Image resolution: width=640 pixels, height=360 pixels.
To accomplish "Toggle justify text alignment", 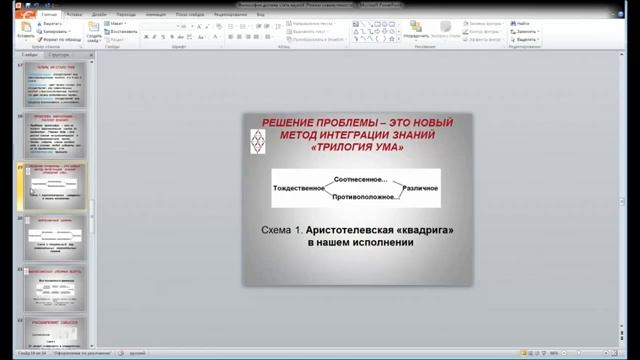I will (256, 37).
